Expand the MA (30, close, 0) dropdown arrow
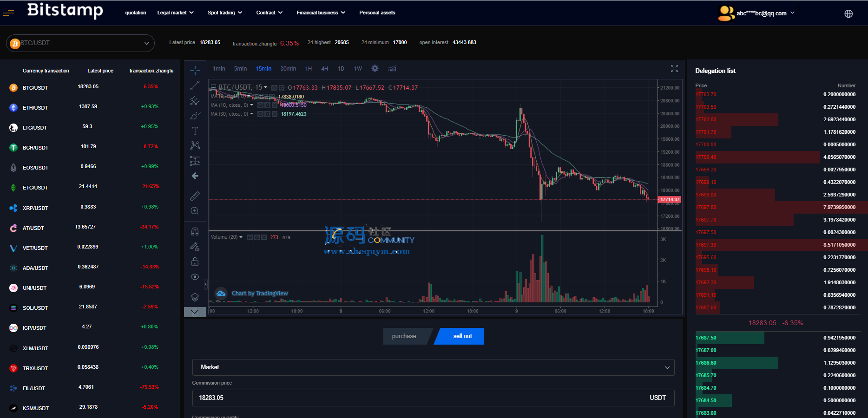Image resolution: width=868 pixels, height=418 pixels. tap(251, 113)
